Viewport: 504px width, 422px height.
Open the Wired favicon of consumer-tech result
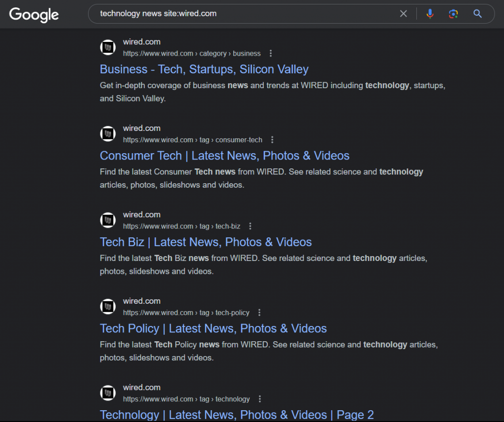pyautogui.click(x=108, y=134)
